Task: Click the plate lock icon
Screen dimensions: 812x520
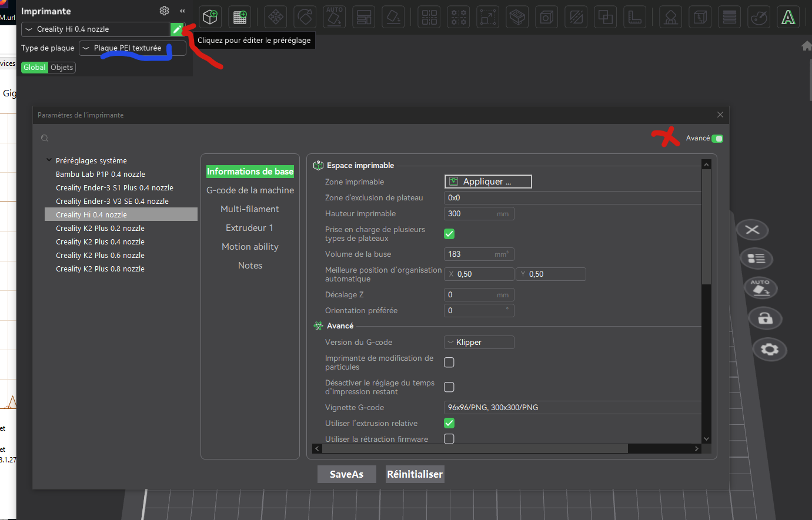Action: (x=764, y=318)
